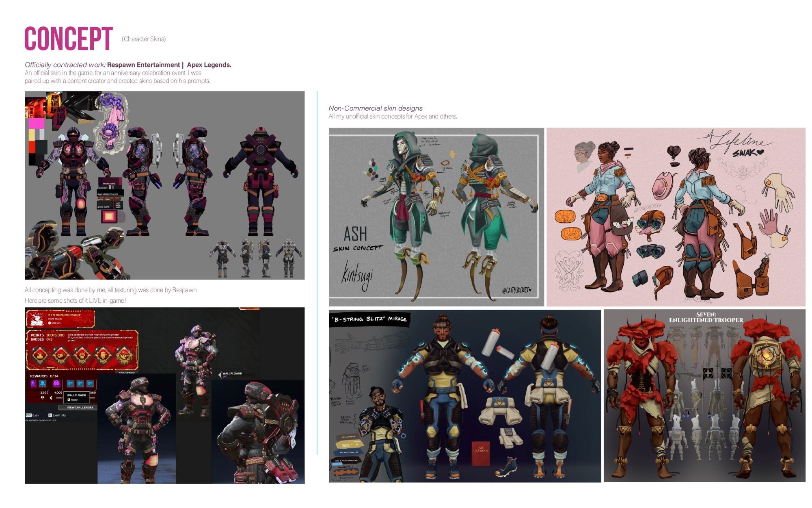
Task: Click the '"B-STRING BLITZ" MIRAGE' banner
Action: [369, 319]
